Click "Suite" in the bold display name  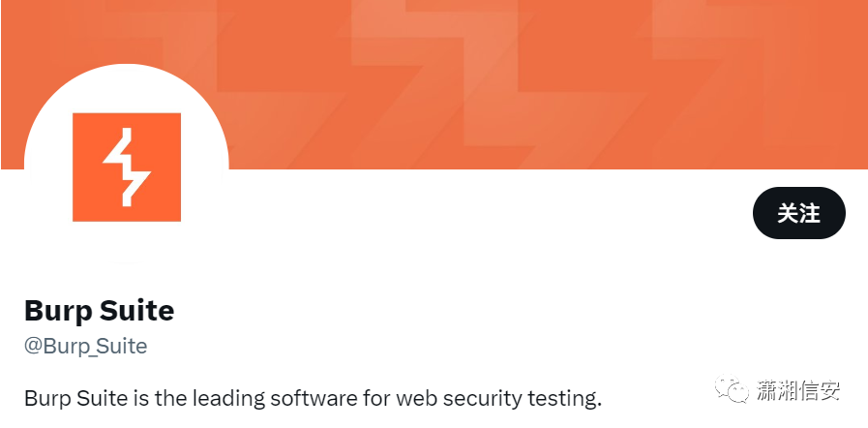point(135,310)
